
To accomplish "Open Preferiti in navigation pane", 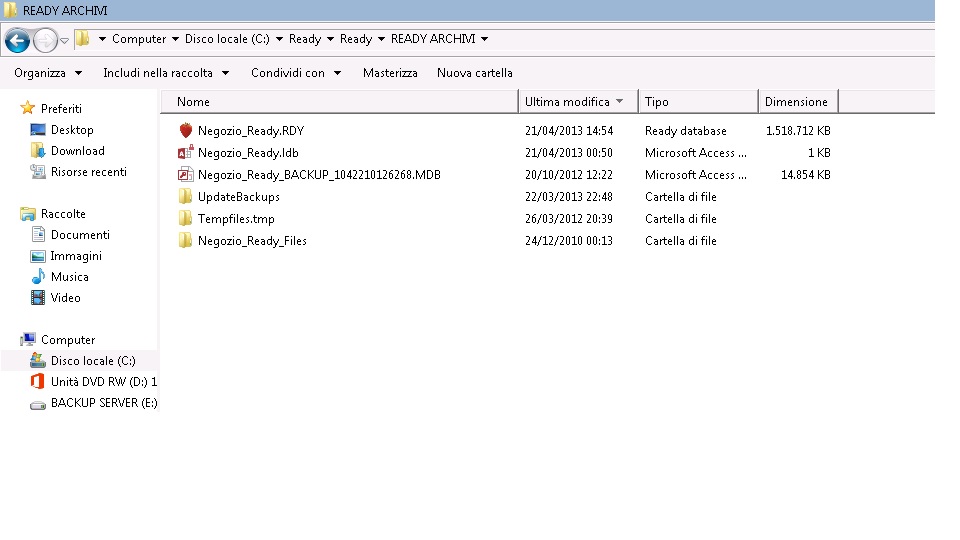I will point(61,109).
